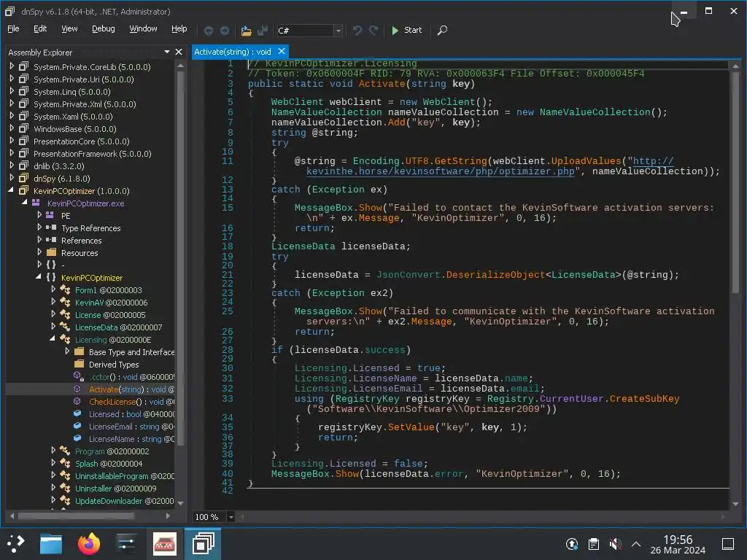
Task: Click the LicenseEmail string field icon
Action: [77, 426]
